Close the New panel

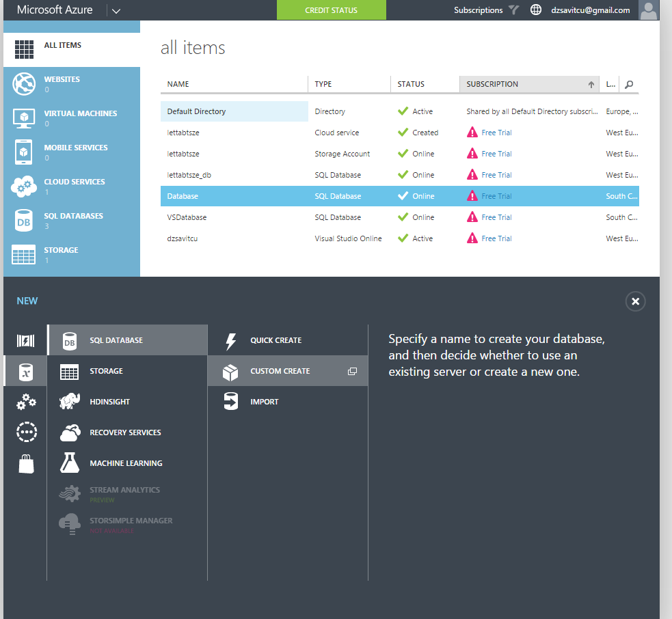point(635,301)
